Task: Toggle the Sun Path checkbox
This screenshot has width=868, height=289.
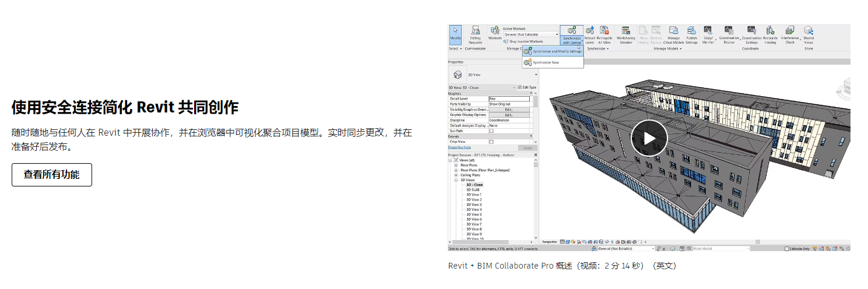Action: pos(491,131)
